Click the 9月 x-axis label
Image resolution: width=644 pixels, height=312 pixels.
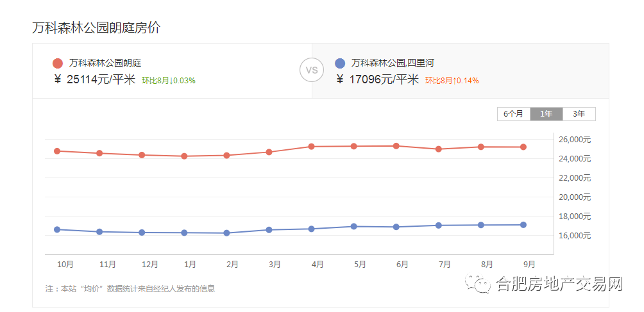[x=529, y=265]
